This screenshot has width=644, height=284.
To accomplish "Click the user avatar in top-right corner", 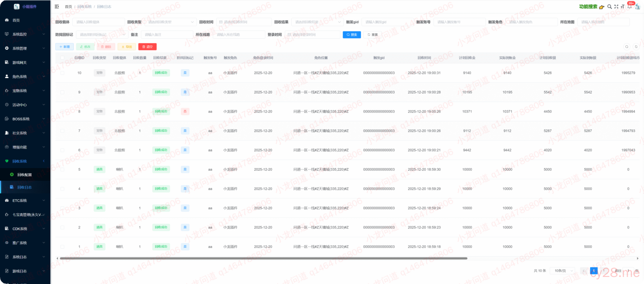I will coord(637,7).
